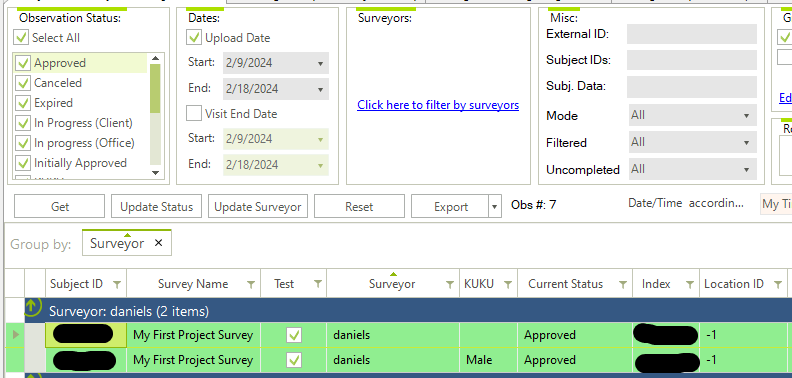Open filter for Subject ID column
The width and height of the screenshot is (792, 378).
coord(117,285)
